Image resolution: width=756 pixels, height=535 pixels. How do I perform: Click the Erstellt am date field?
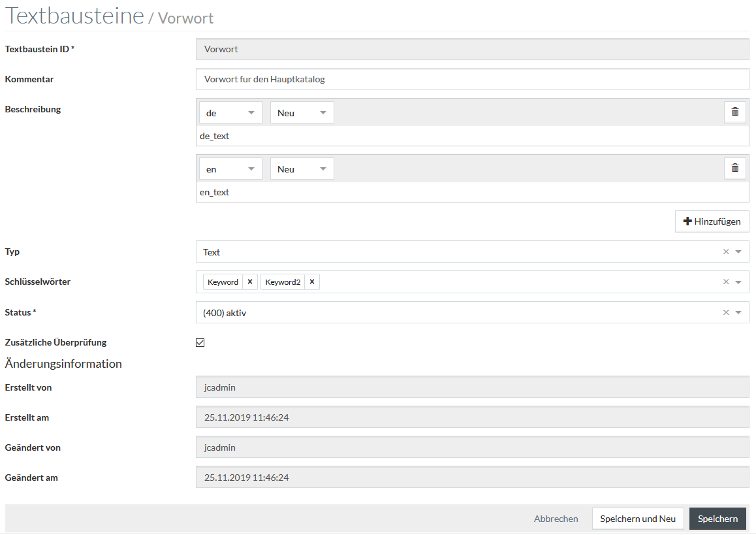click(472, 417)
